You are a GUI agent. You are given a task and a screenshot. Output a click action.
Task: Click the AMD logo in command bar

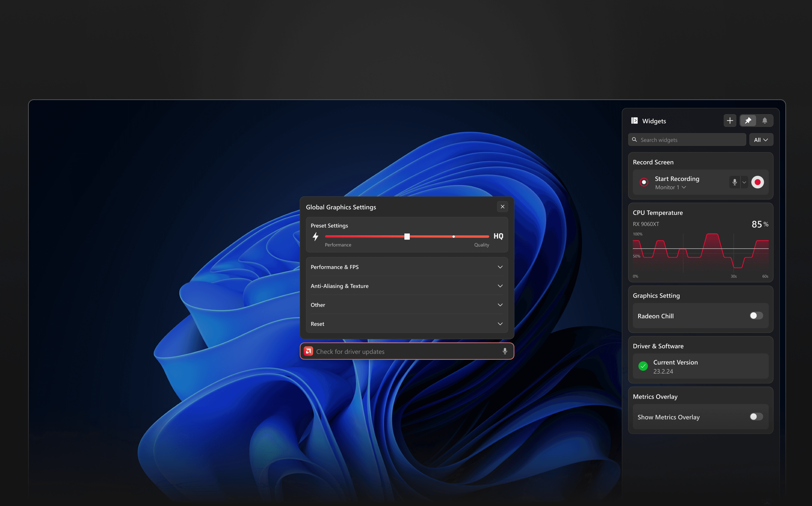308,351
